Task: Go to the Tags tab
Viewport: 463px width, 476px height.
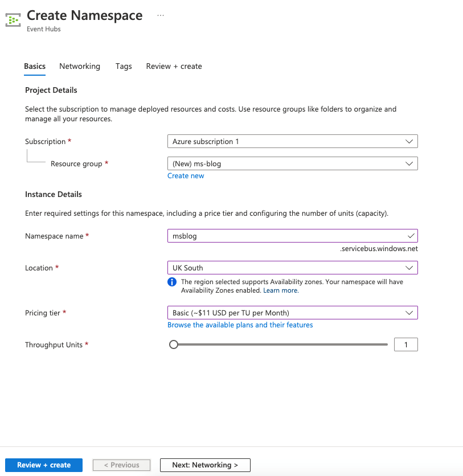Action: [x=124, y=66]
